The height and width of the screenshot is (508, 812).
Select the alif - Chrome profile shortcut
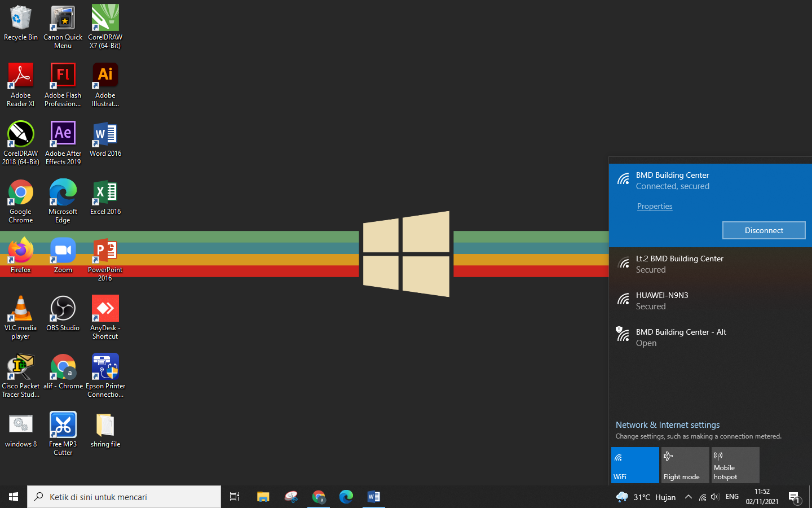pos(63,372)
